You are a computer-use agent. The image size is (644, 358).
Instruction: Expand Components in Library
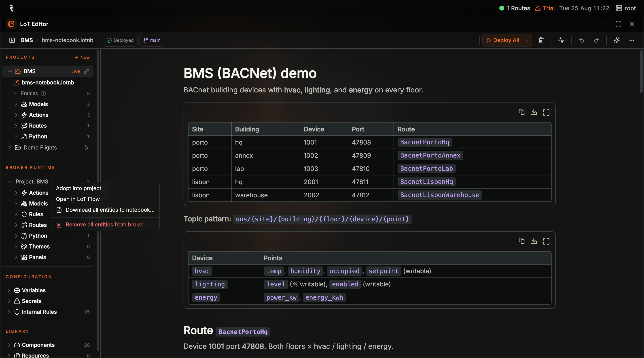(x=9, y=345)
